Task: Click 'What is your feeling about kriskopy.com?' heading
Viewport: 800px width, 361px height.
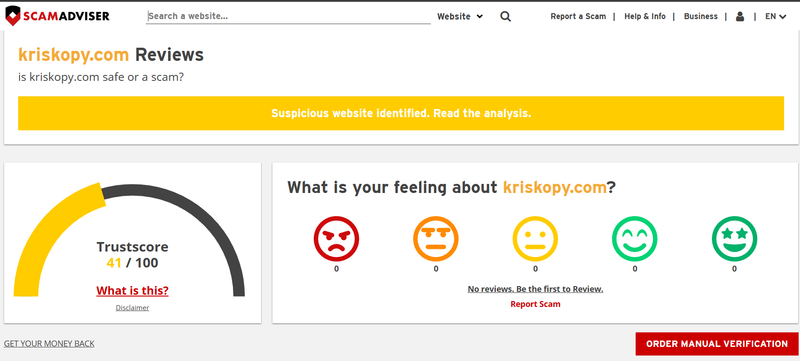Action: pos(452,187)
